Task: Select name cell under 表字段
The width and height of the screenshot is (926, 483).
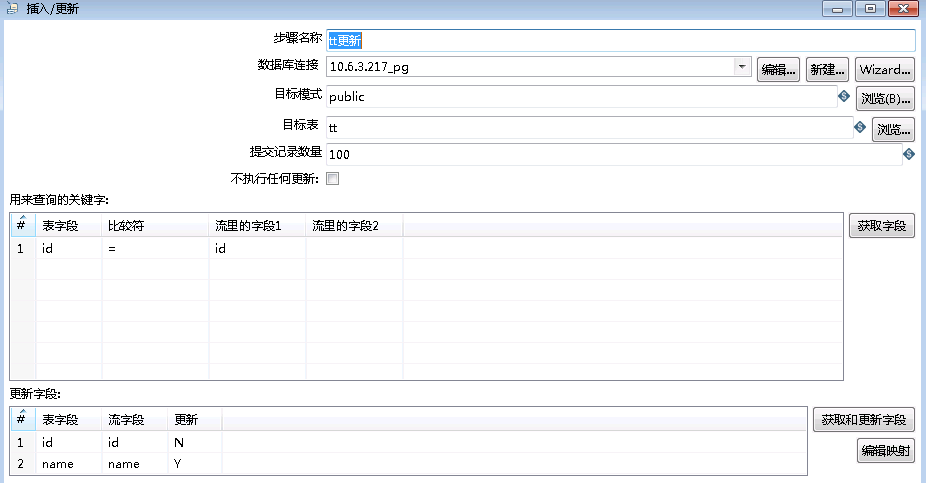Action: 69,464
